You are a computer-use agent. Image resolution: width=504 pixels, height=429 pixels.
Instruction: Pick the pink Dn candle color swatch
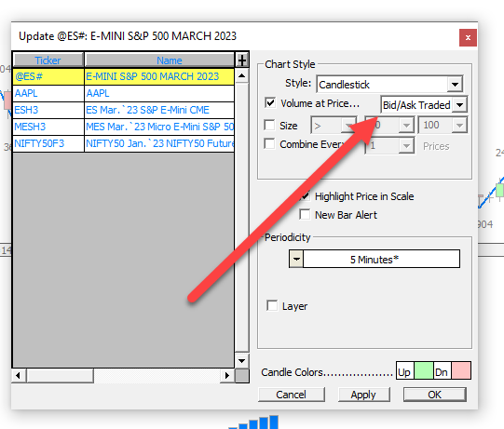pyautogui.click(x=461, y=371)
